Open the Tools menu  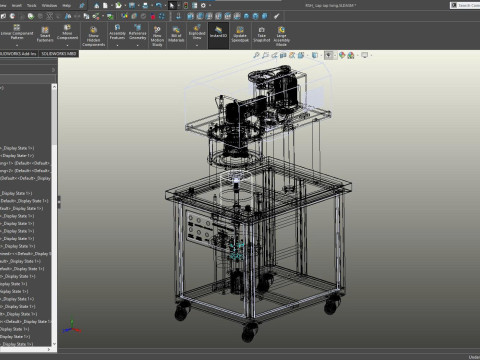[x=32, y=5]
